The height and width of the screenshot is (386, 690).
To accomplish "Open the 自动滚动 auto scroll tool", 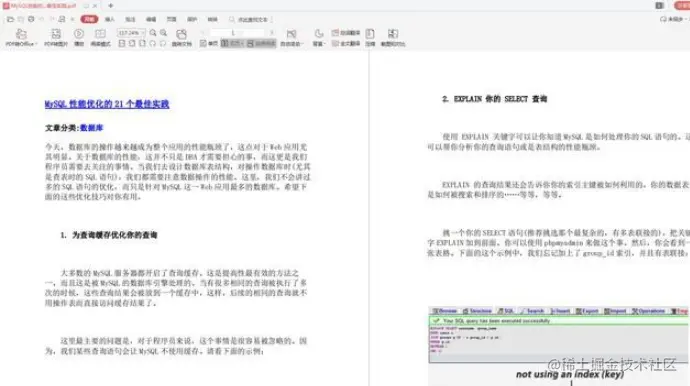I will coord(291,34).
